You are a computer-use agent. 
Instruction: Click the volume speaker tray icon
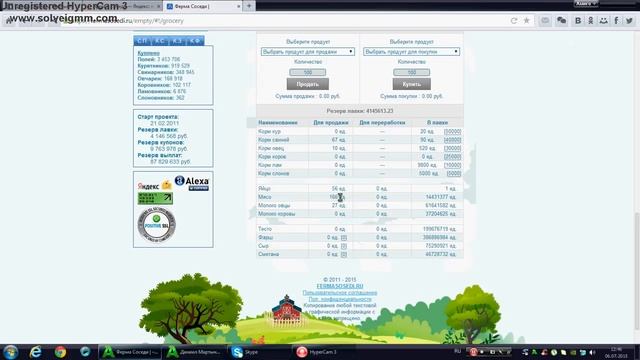[x=592, y=352]
